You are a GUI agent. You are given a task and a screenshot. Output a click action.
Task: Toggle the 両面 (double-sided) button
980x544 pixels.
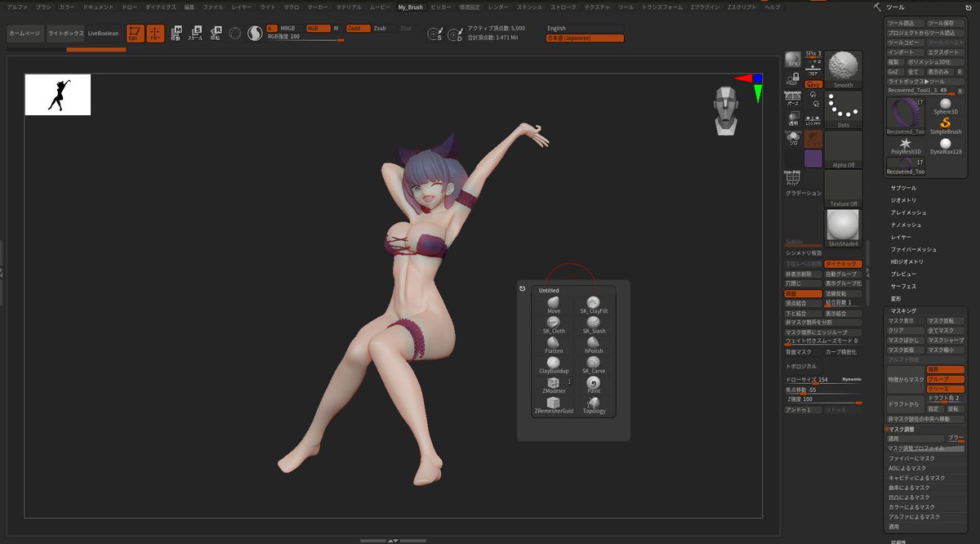click(804, 293)
